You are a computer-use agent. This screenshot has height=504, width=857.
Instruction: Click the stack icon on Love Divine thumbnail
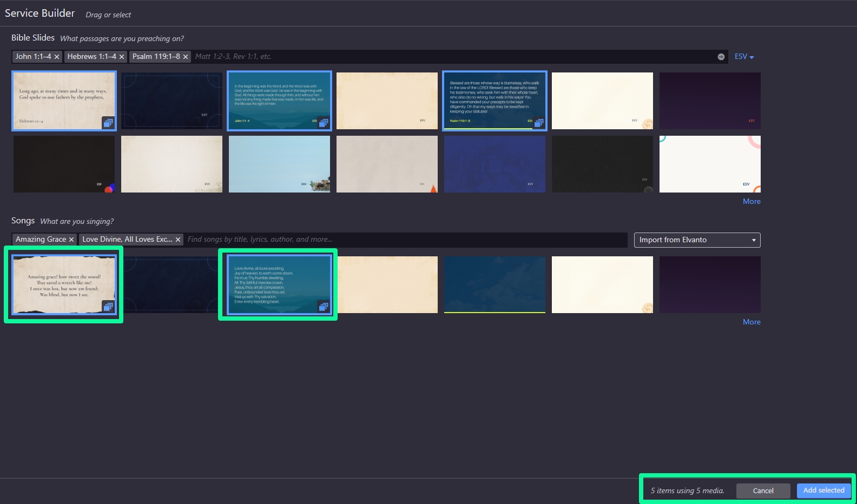click(324, 307)
